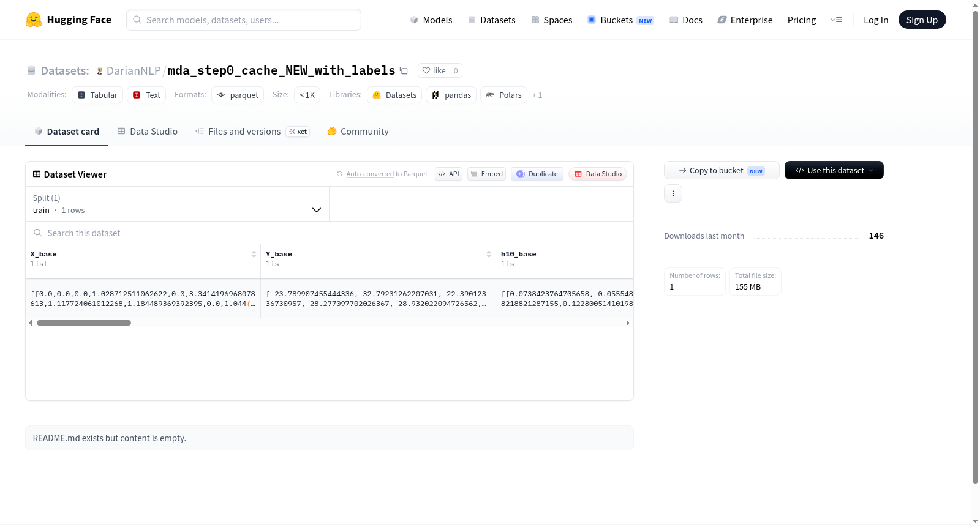980x527 pixels.
Task: Click the heart like icon
Action: click(x=426, y=70)
